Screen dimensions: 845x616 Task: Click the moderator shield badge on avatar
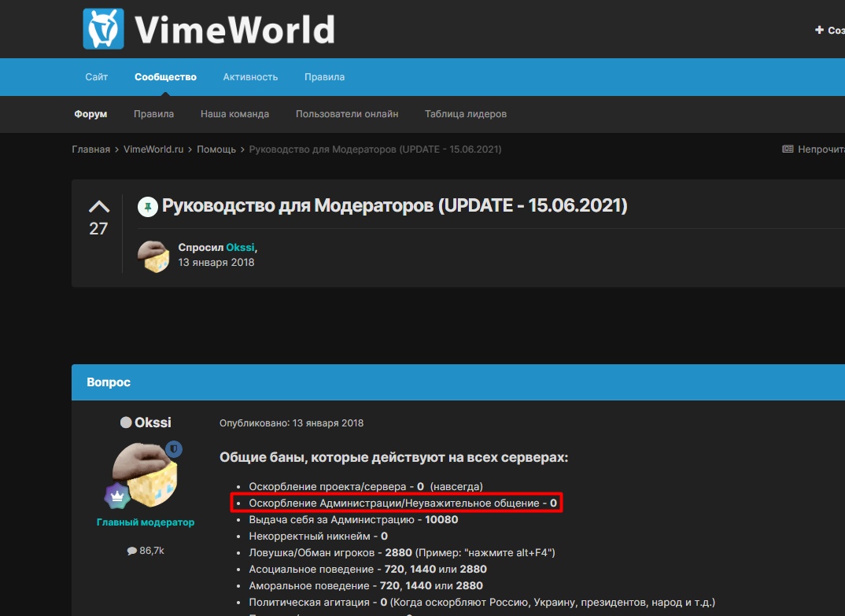174,449
